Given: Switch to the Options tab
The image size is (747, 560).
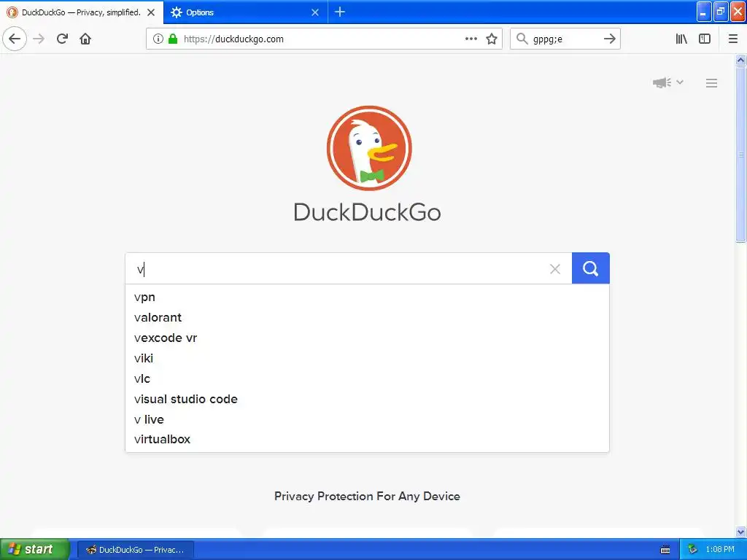Looking at the screenshot, I should coord(245,12).
